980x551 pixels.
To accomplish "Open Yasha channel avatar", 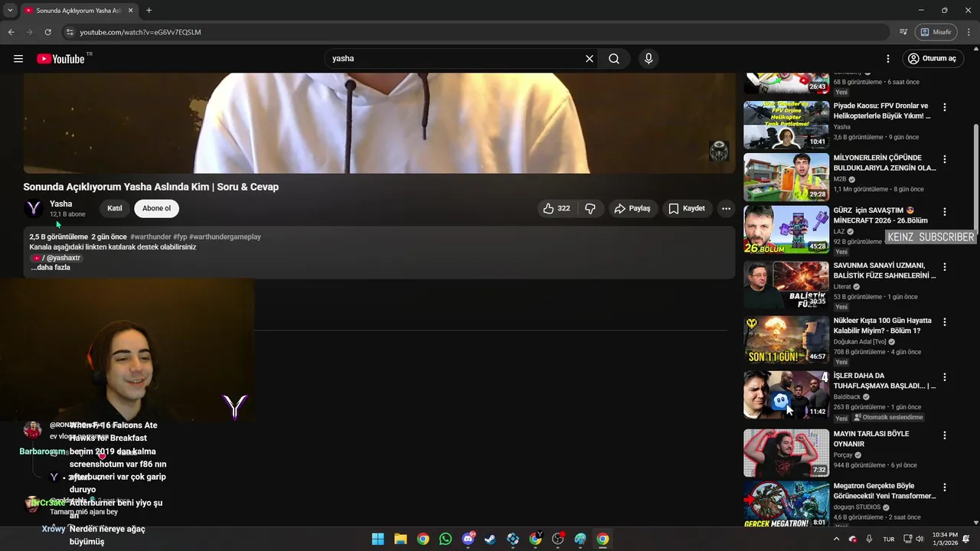I will (34, 208).
